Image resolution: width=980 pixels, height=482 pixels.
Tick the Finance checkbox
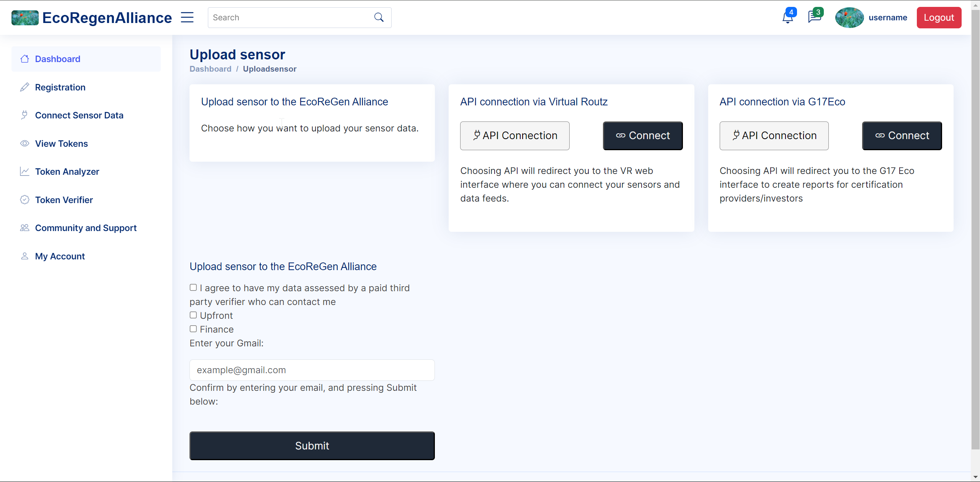click(x=193, y=329)
